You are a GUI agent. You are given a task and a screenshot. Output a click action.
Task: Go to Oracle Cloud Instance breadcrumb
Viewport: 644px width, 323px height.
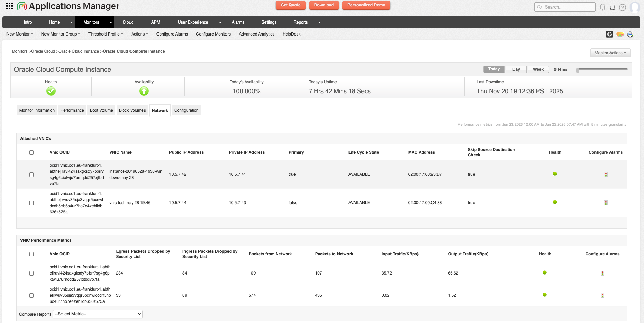pos(79,51)
